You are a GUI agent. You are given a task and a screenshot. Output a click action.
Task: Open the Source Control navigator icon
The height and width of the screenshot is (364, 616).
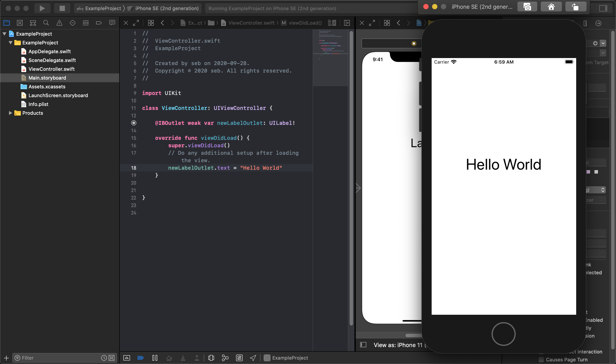20,23
